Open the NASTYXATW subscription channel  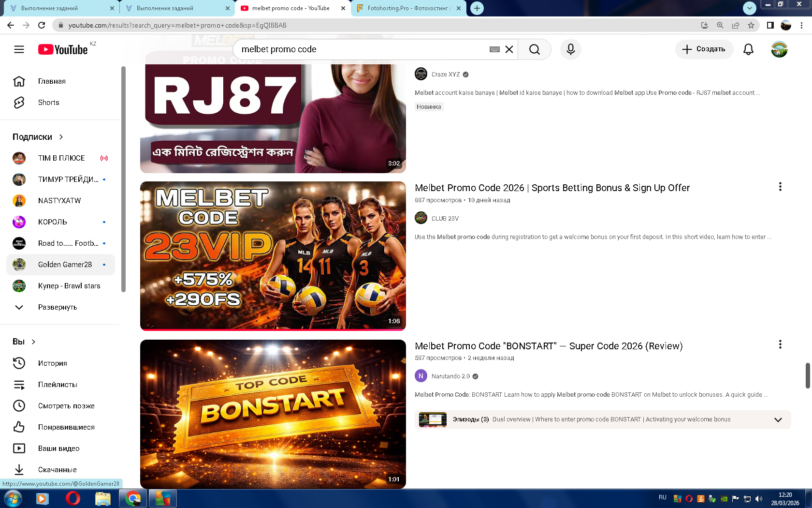(x=61, y=201)
